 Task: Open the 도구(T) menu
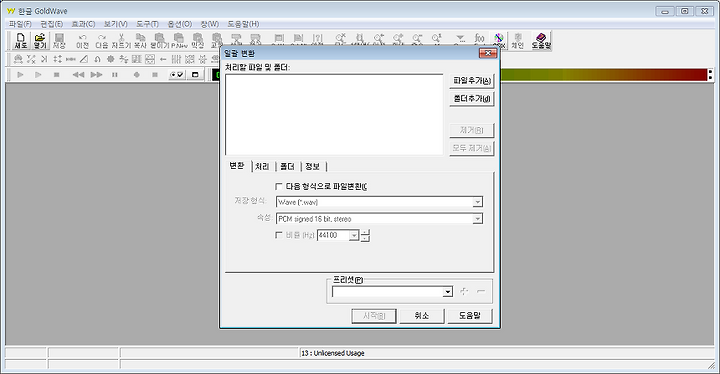(x=147, y=24)
